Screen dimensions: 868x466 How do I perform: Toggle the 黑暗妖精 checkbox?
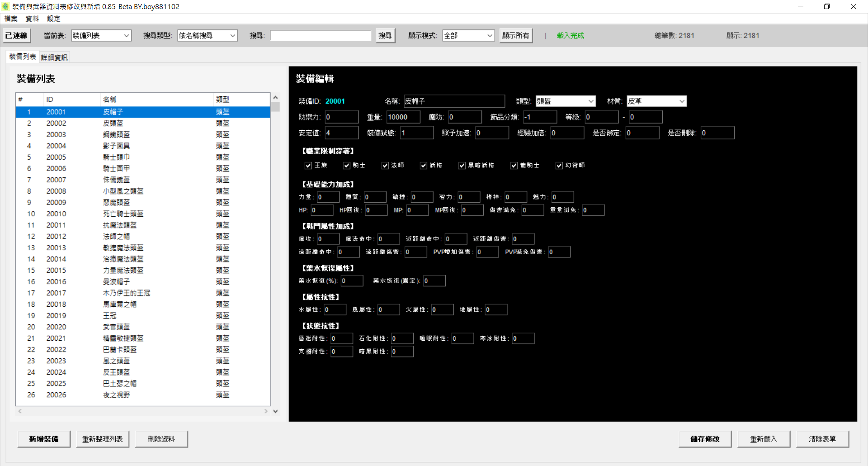[462, 166]
